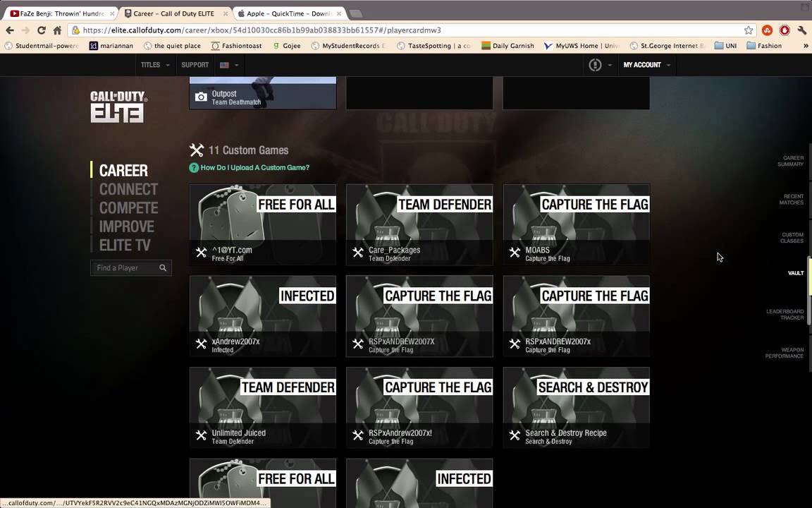Click the tools icon next to xAndrew2007x

(x=201, y=344)
